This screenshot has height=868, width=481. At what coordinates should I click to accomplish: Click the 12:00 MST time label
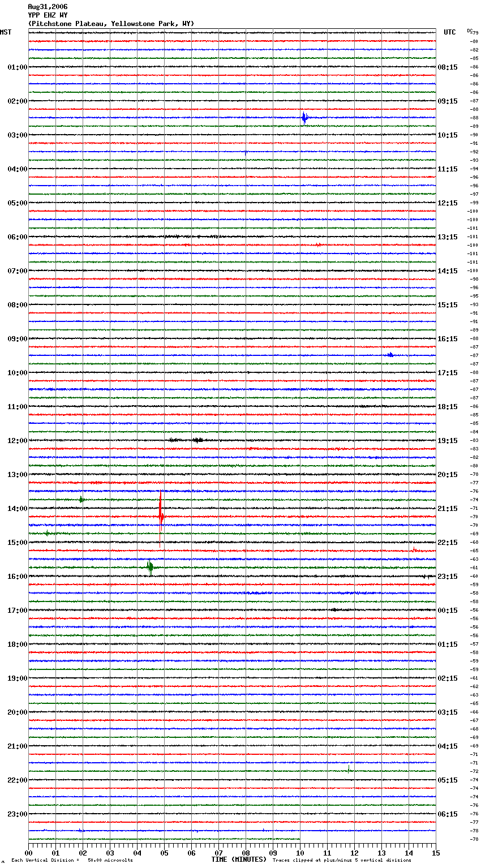click(x=18, y=441)
